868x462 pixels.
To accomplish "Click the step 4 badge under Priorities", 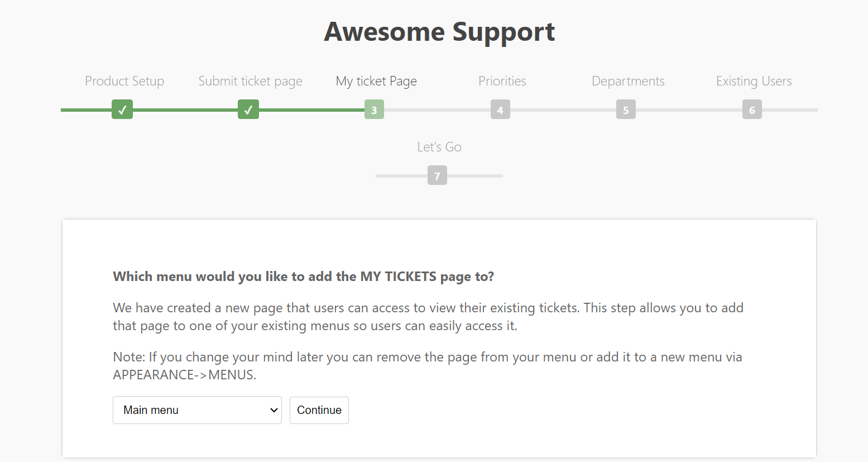I will (x=500, y=109).
